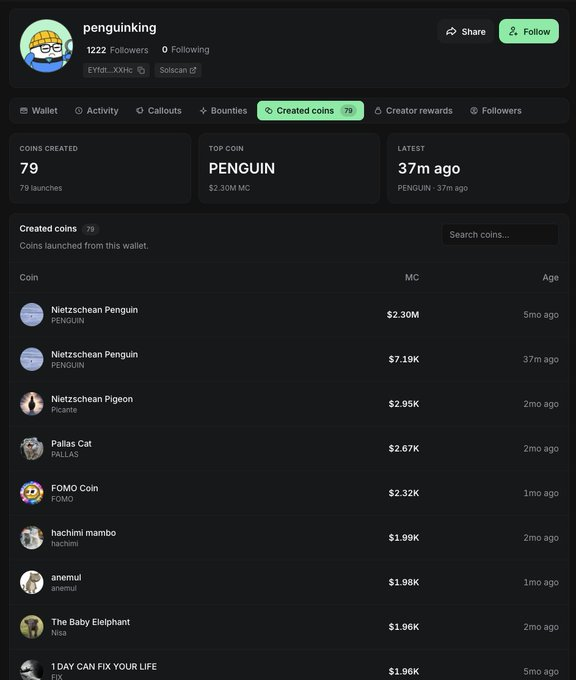Click the Top Coin PENGUIN card
The width and height of the screenshot is (576, 680).
(289, 168)
